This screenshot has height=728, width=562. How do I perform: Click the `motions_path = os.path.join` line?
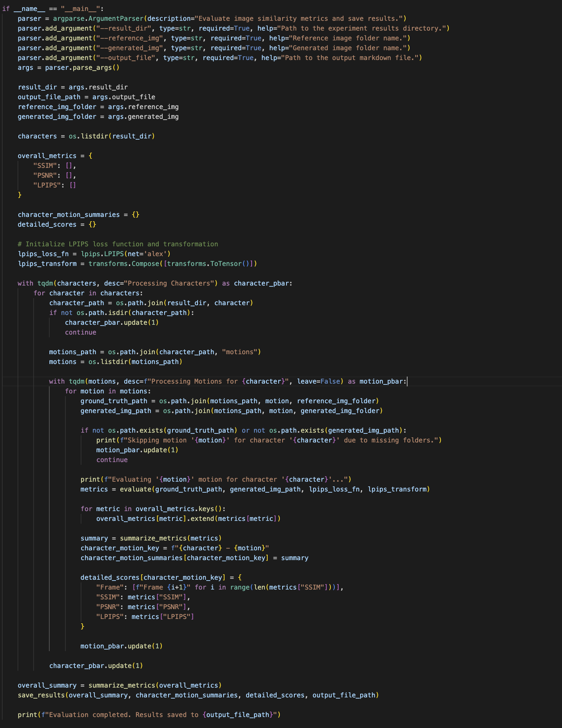click(x=155, y=352)
